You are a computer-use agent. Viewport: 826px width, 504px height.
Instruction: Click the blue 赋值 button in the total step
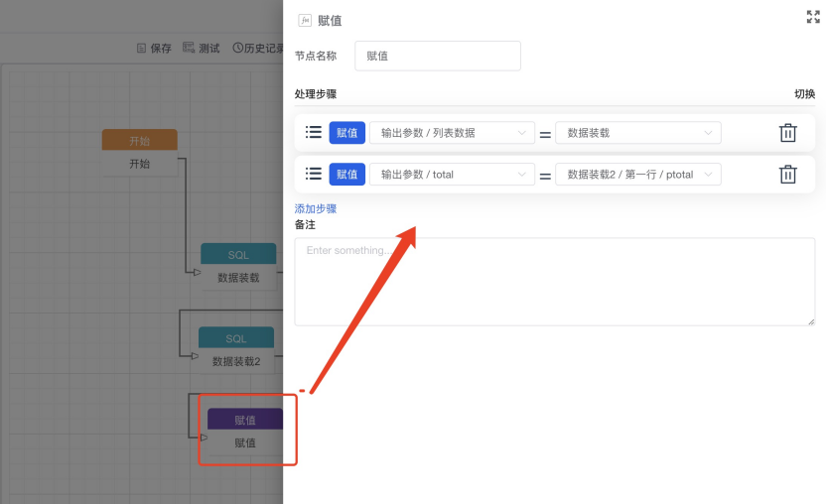coord(347,175)
